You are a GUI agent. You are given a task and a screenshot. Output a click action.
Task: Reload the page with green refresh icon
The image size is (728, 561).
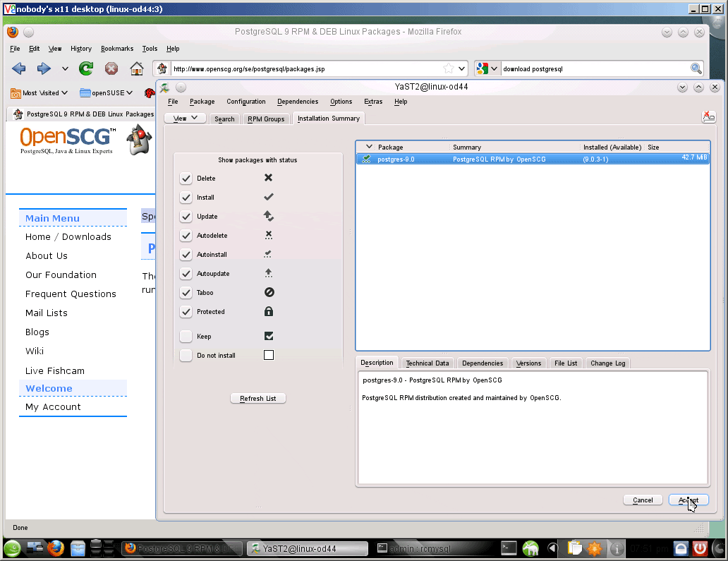[x=86, y=68]
